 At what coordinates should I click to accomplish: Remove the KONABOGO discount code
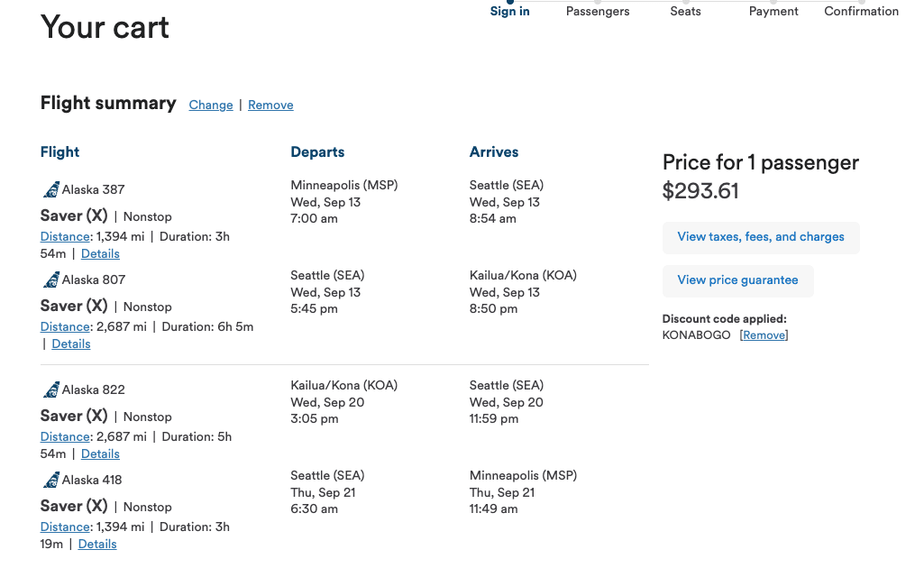pyautogui.click(x=763, y=334)
